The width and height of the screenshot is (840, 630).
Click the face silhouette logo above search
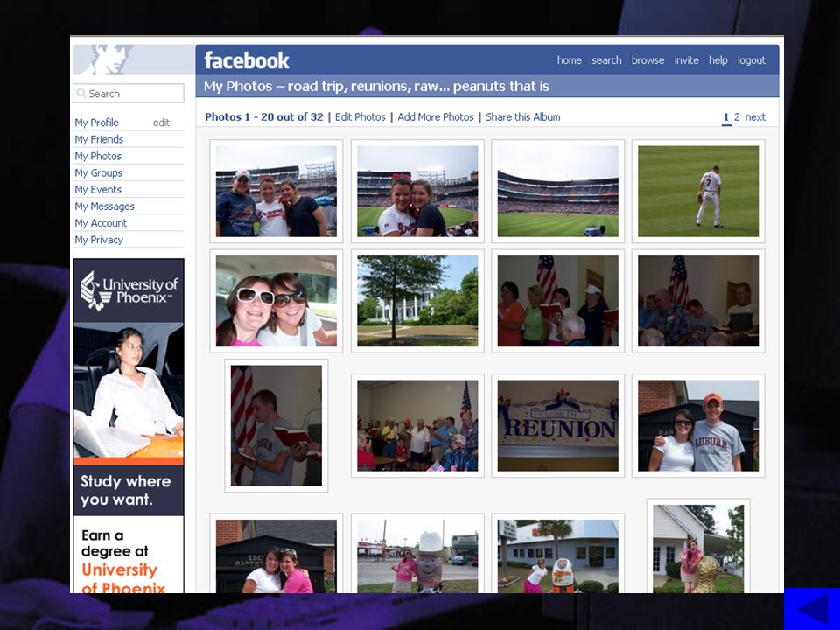click(112, 59)
